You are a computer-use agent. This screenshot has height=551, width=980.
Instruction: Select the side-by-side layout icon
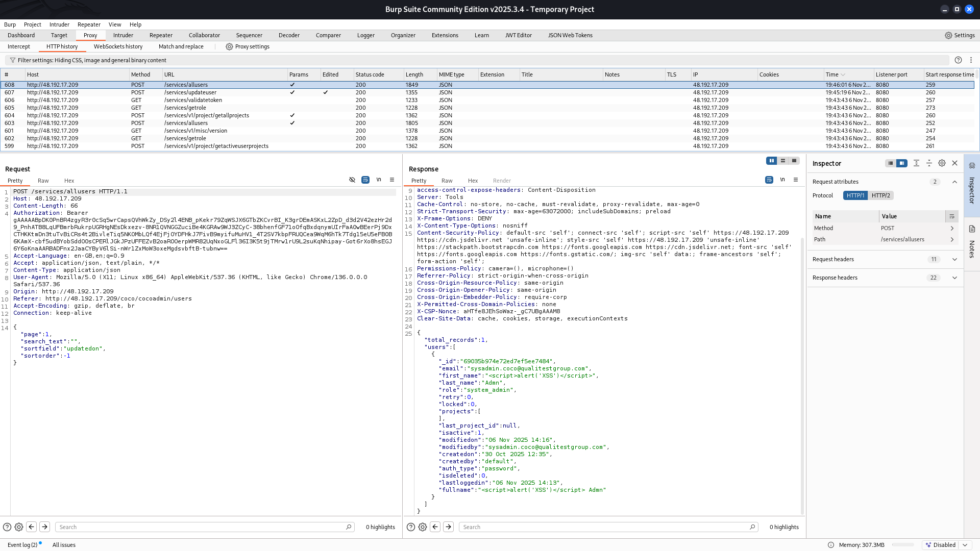[x=771, y=161]
